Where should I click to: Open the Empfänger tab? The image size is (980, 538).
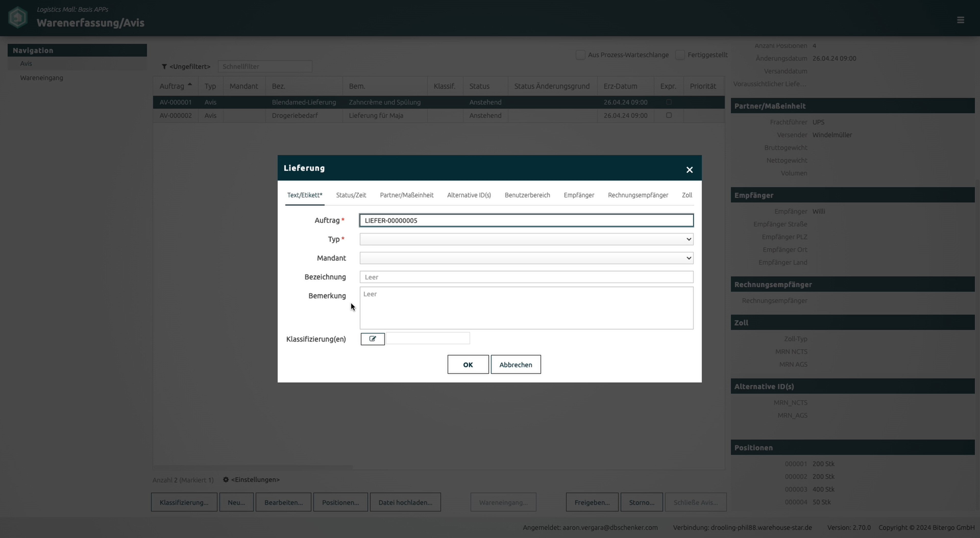(579, 195)
